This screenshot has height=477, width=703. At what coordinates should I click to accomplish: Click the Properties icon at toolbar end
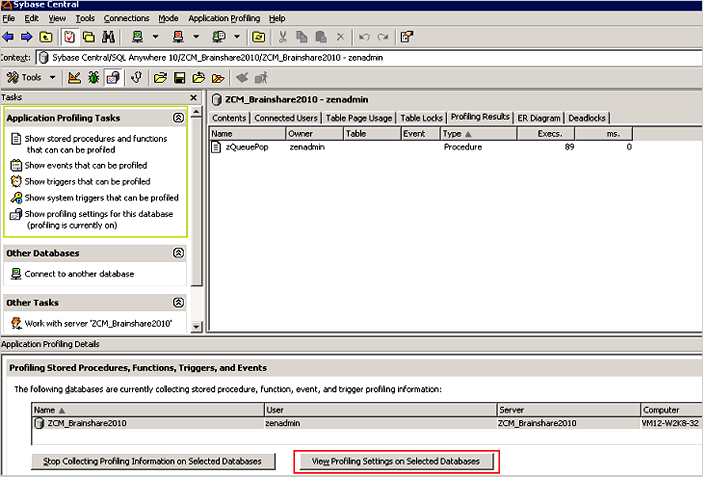(x=407, y=37)
